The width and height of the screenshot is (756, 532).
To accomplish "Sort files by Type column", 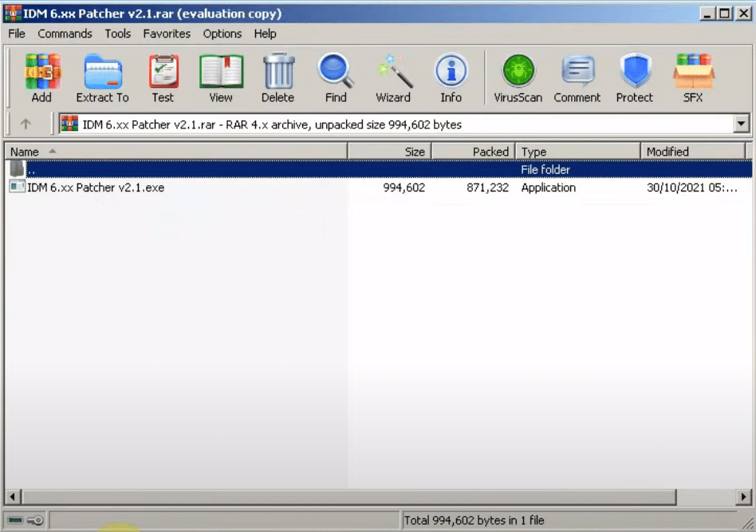I will [x=577, y=152].
